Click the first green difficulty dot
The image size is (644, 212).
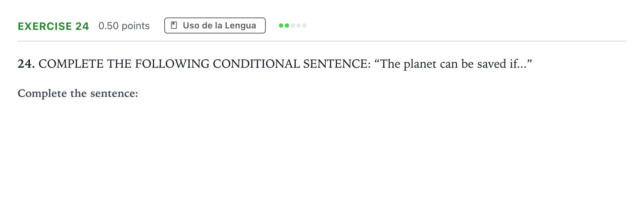(x=281, y=25)
